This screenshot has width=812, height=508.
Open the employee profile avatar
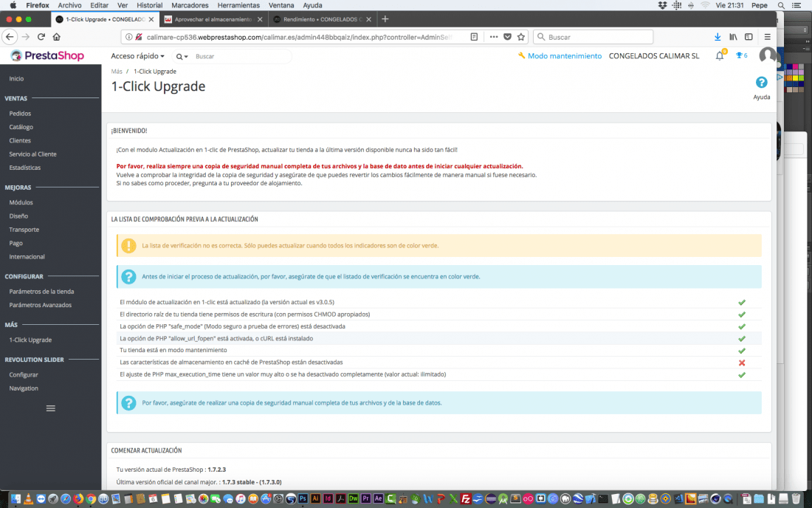pyautogui.click(x=768, y=55)
